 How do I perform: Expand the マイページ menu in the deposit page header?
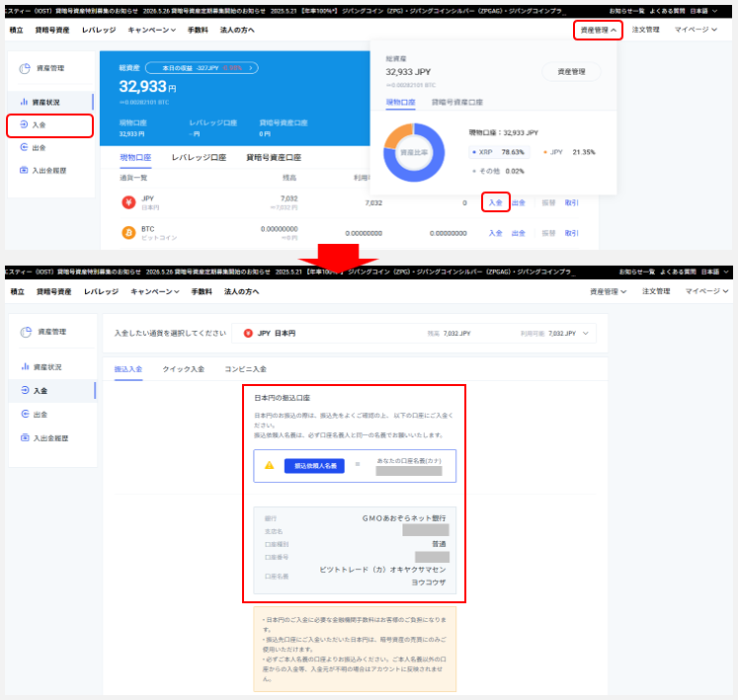(707, 291)
